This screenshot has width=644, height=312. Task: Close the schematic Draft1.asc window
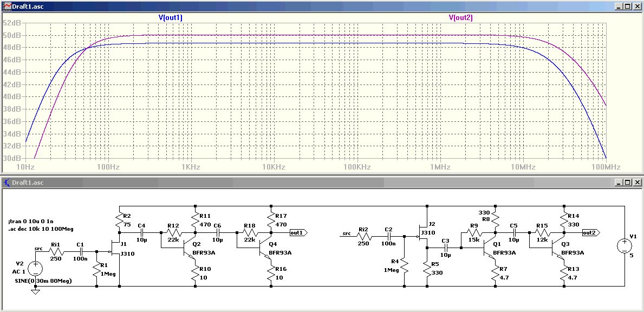[x=637, y=183]
